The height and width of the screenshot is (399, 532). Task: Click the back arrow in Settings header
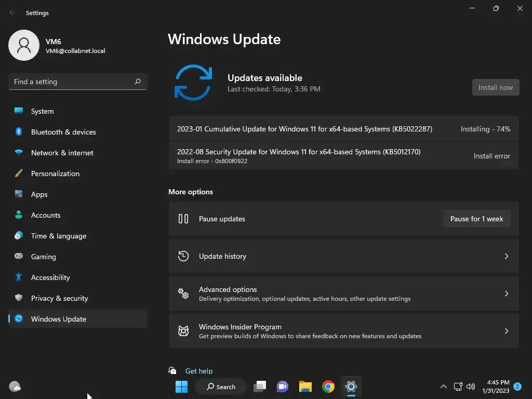[12, 12]
